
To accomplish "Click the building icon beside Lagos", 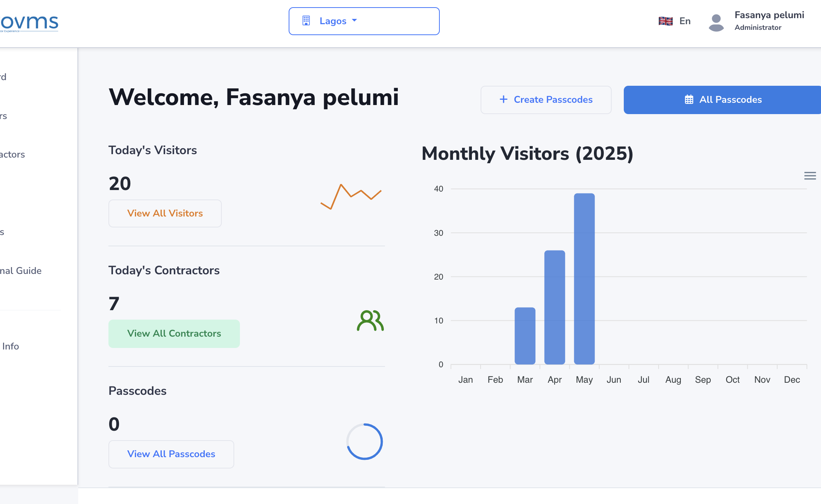I will [306, 21].
